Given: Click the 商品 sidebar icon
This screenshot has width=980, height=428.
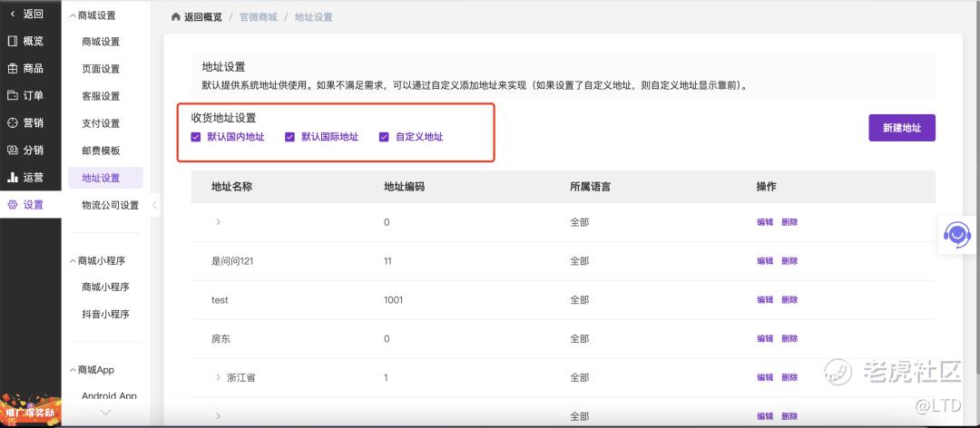Looking at the screenshot, I should (13, 69).
